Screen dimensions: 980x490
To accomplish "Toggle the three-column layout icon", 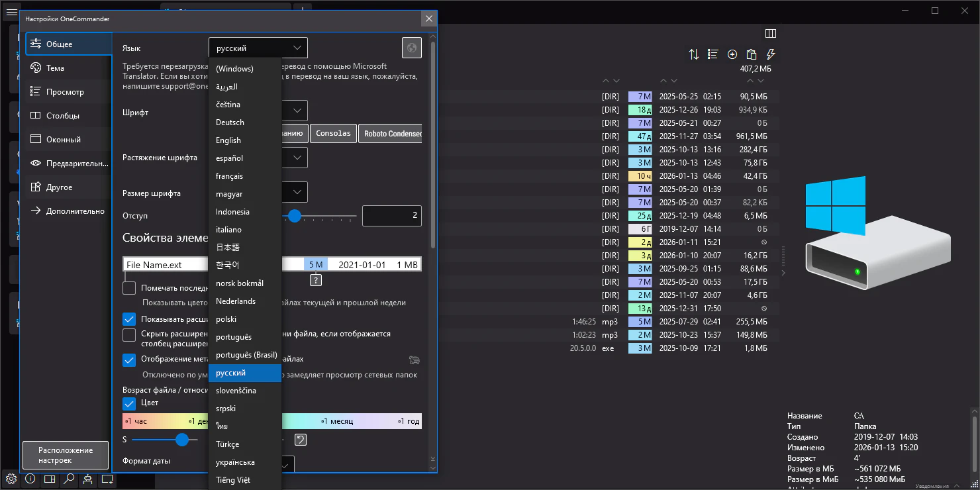I will [770, 33].
